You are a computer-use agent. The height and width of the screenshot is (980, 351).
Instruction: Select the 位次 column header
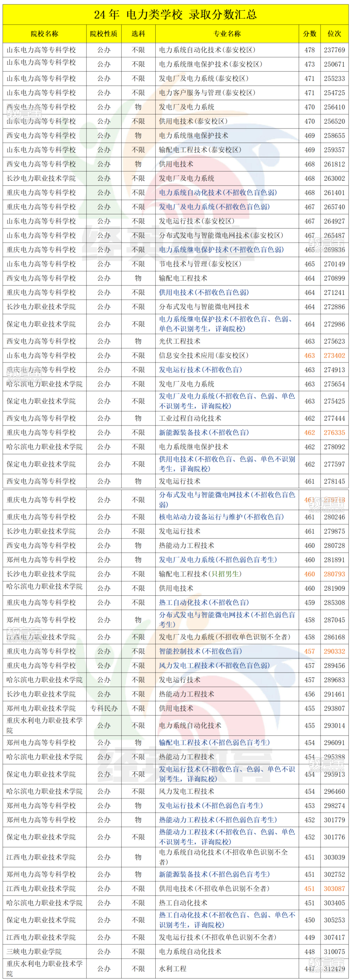click(334, 34)
